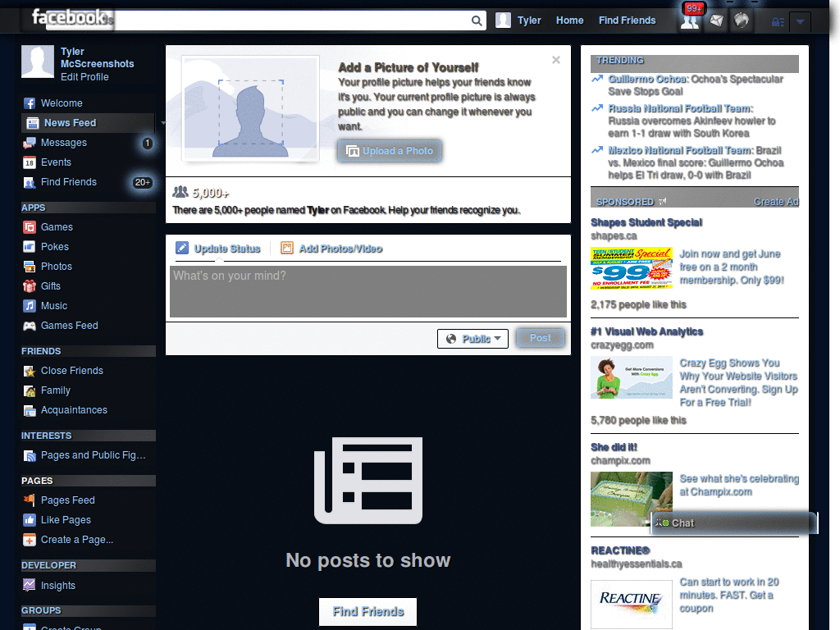The height and width of the screenshot is (630, 840).
Task: Click the Find Friends sidebar icon
Action: click(30, 183)
